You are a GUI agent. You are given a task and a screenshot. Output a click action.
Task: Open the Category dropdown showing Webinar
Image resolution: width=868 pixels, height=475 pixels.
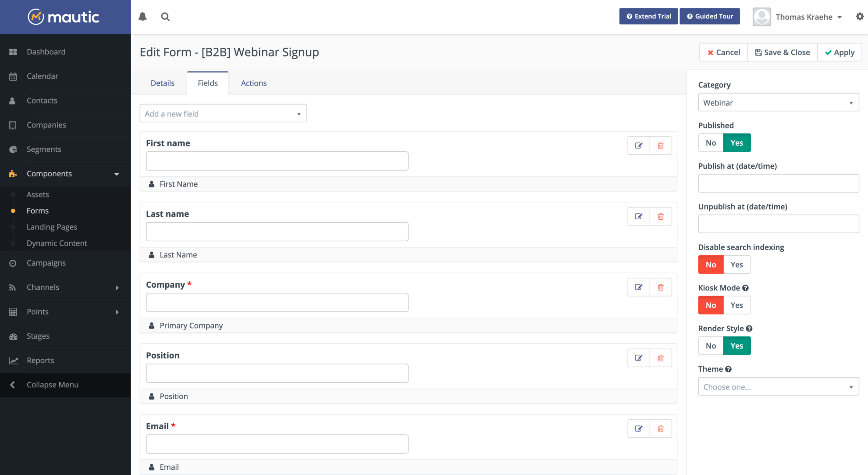[778, 102]
